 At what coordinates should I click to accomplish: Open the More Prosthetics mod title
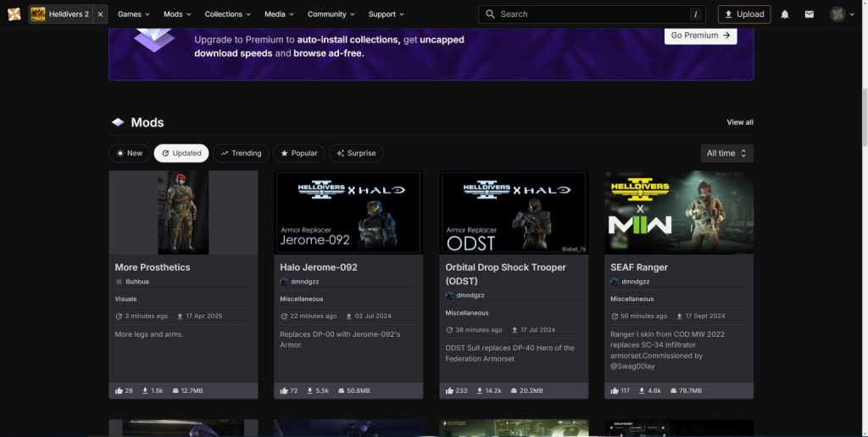click(x=153, y=267)
